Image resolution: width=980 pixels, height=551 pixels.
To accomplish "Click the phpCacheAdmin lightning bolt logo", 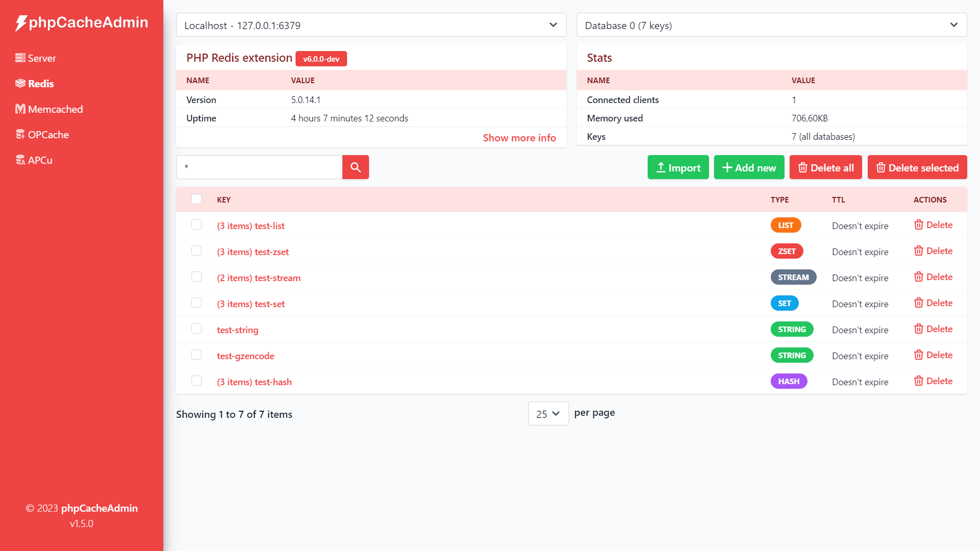I will click(x=20, y=23).
